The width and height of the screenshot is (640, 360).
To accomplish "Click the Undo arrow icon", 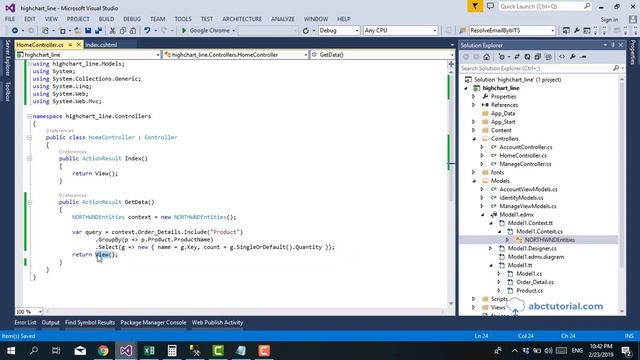I will click(x=147, y=31).
